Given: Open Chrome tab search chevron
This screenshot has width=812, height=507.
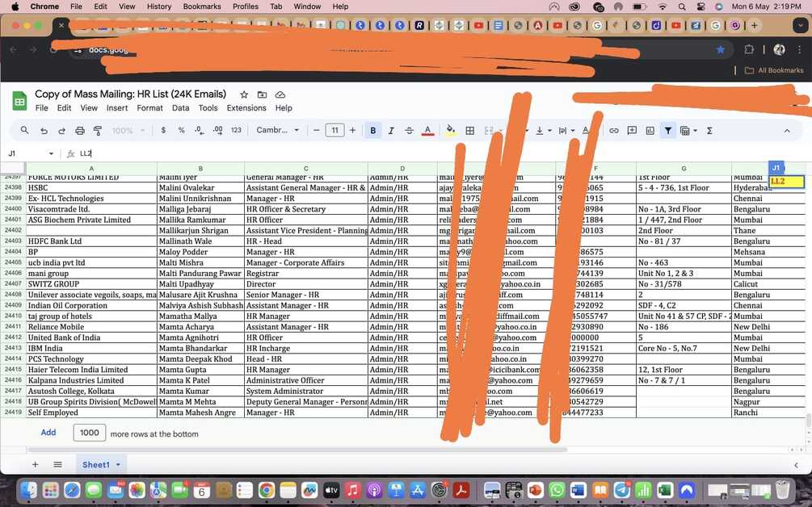Looking at the screenshot, I should [800, 25].
